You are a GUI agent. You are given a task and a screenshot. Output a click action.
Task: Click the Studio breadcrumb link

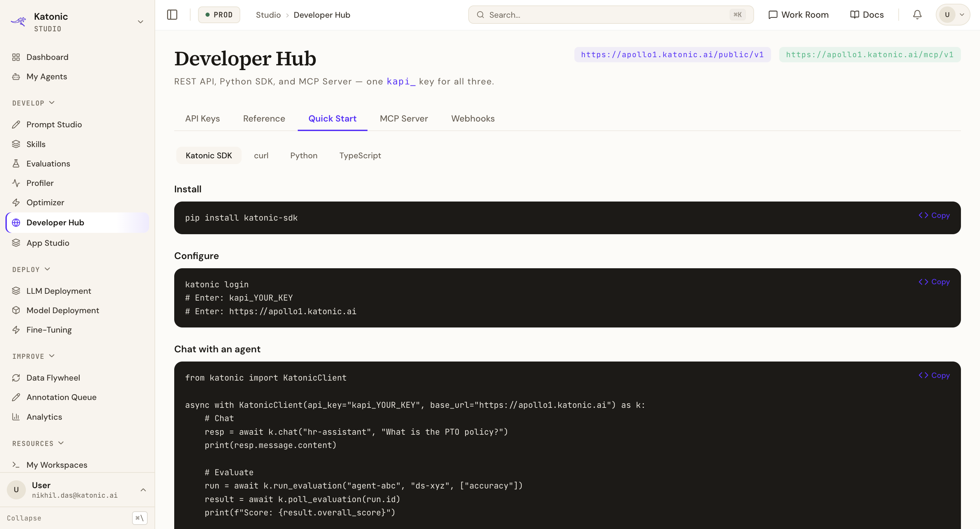268,15
